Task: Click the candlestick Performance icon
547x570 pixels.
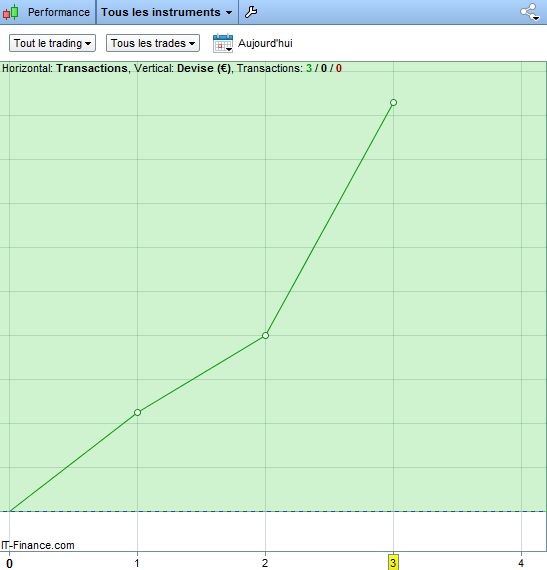Action: 11,12
